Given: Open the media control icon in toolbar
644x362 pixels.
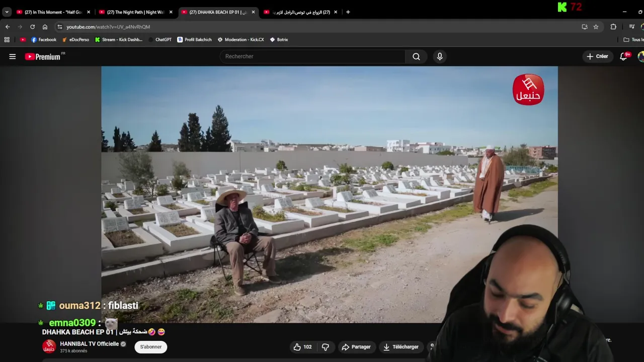Looking at the screenshot, I should pos(632,27).
